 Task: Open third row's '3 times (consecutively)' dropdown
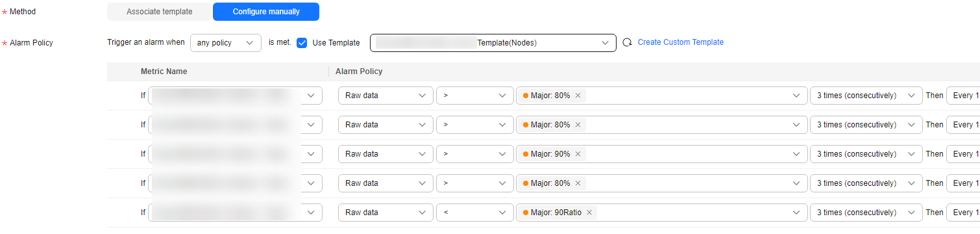(x=866, y=154)
